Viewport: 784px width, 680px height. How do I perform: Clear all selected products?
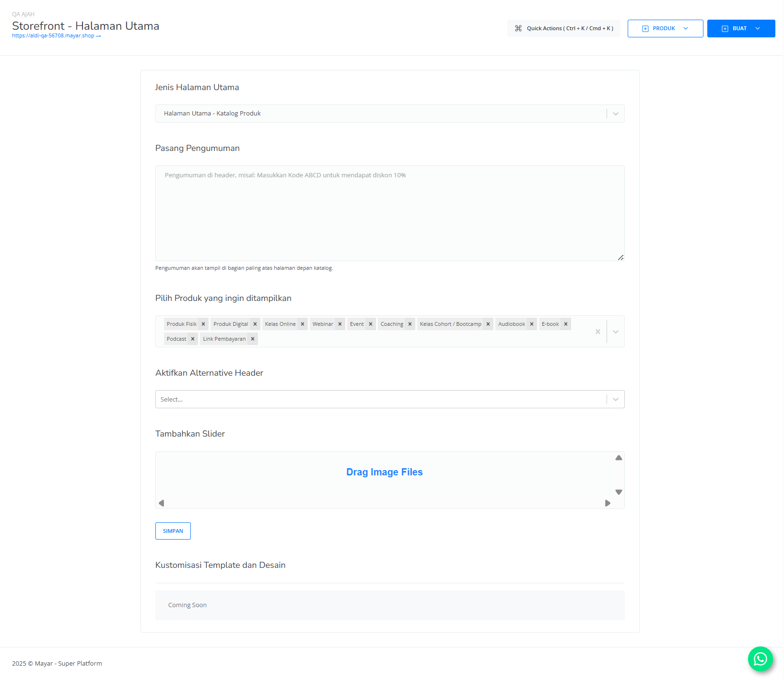point(598,332)
